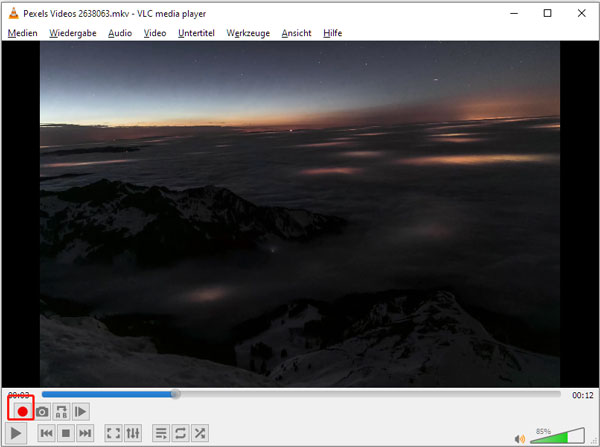Open the Wiedergabe menu
The height and width of the screenshot is (447, 600).
(73, 33)
